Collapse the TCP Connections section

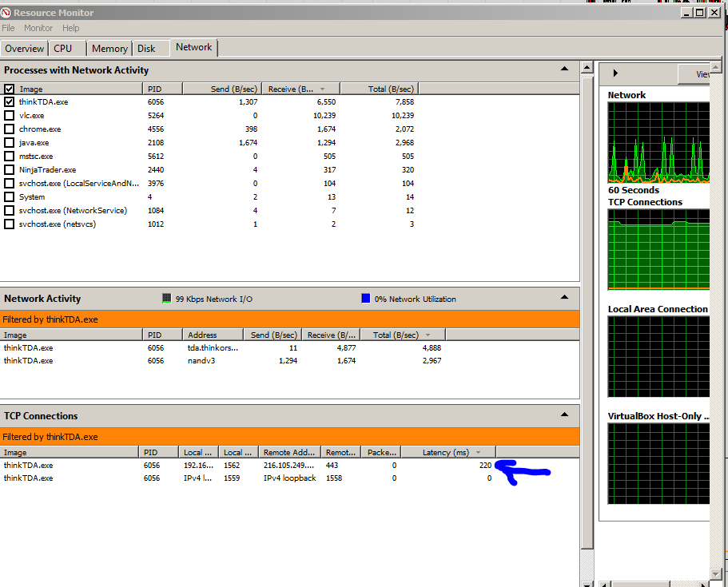[x=564, y=414]
